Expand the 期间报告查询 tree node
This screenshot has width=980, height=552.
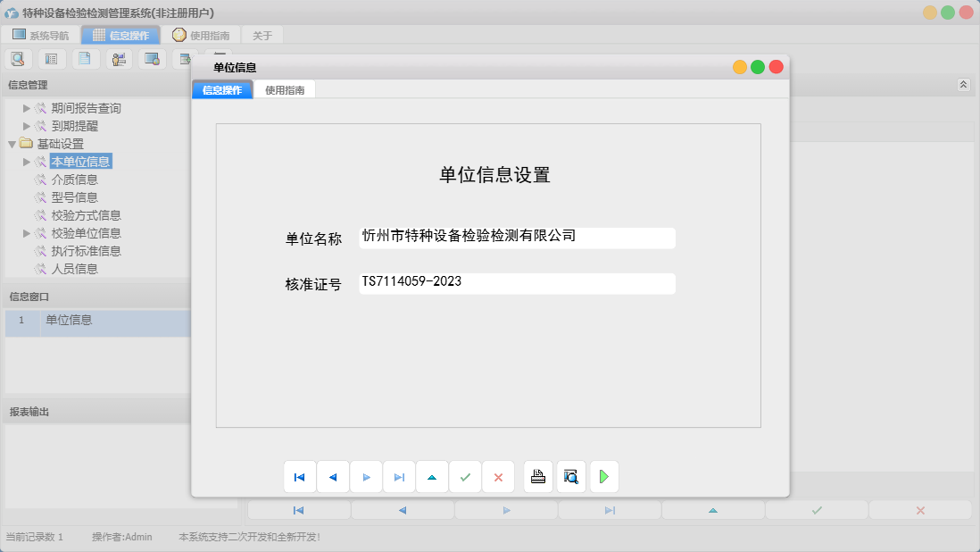point(25,107)
